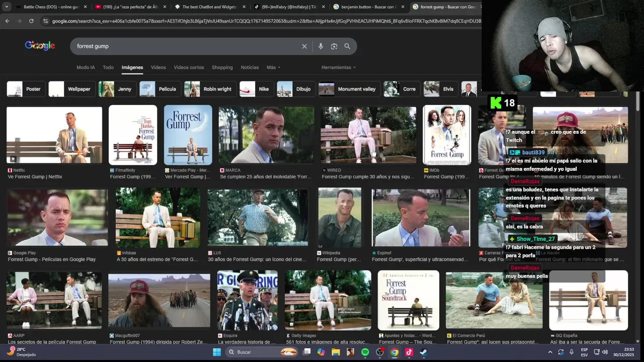Open the Modo IA search mode

pos(86,67)
